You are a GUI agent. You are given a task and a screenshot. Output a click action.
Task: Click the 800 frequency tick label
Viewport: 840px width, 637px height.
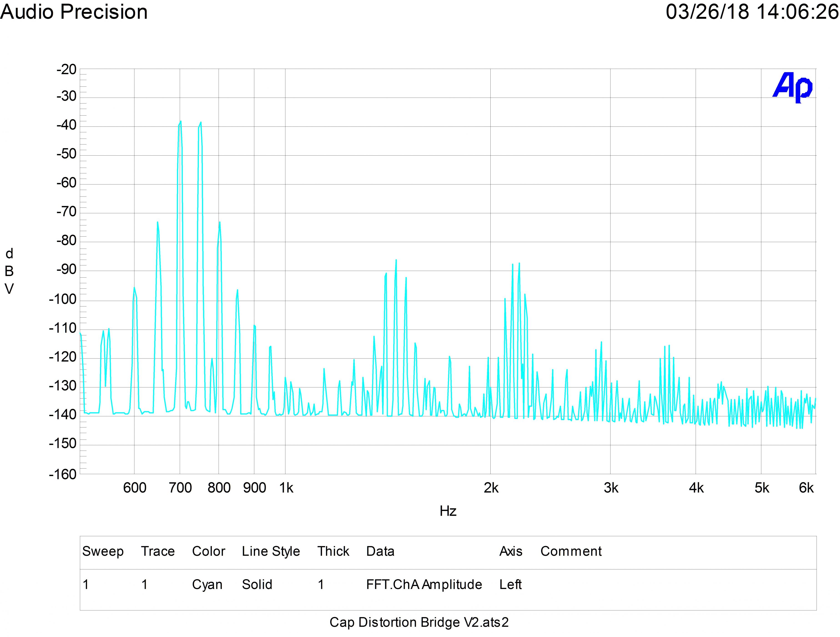point(219,488)
